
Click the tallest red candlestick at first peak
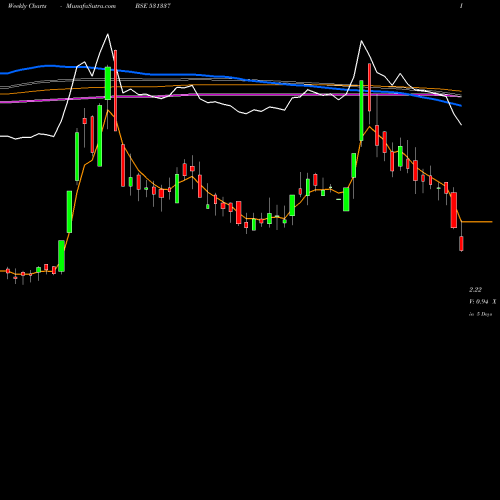[115, 90]
